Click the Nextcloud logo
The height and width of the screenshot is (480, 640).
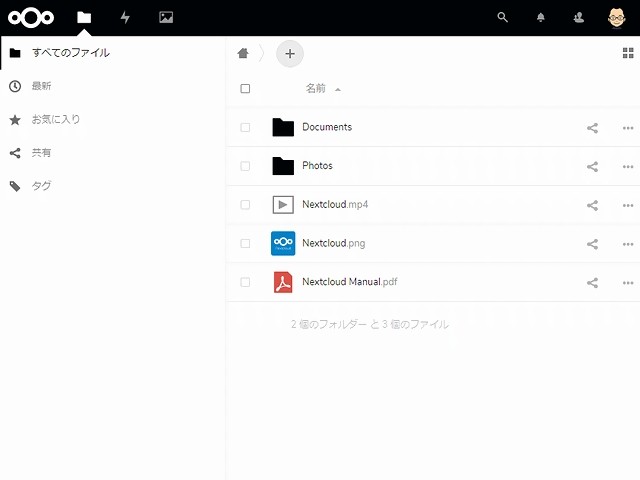[31, 17]
